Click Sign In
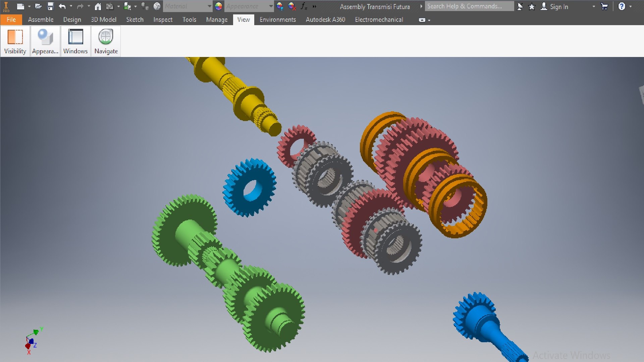Screen dimensions: 644x362 coord(559,7)
